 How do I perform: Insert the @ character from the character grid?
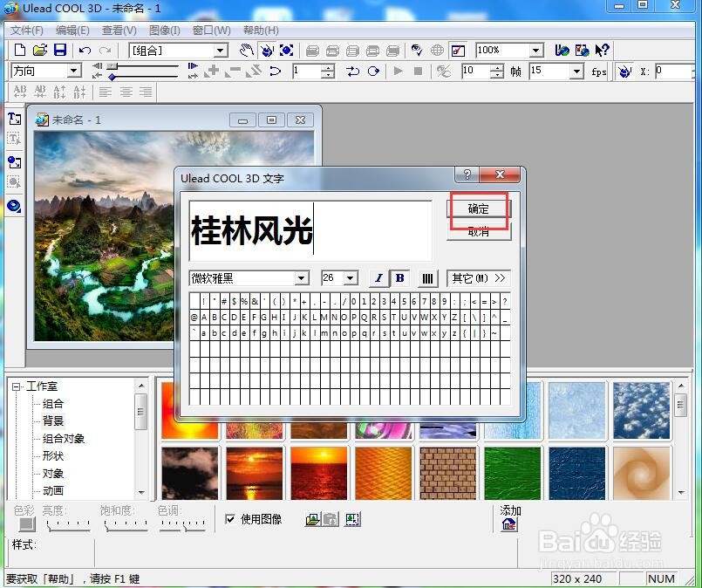[194, 318]
